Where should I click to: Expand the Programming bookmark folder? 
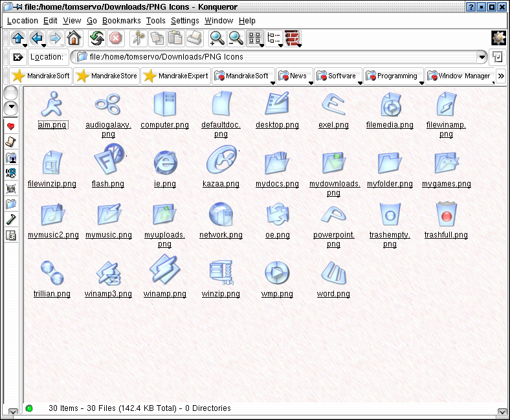[x=394, y=76]
